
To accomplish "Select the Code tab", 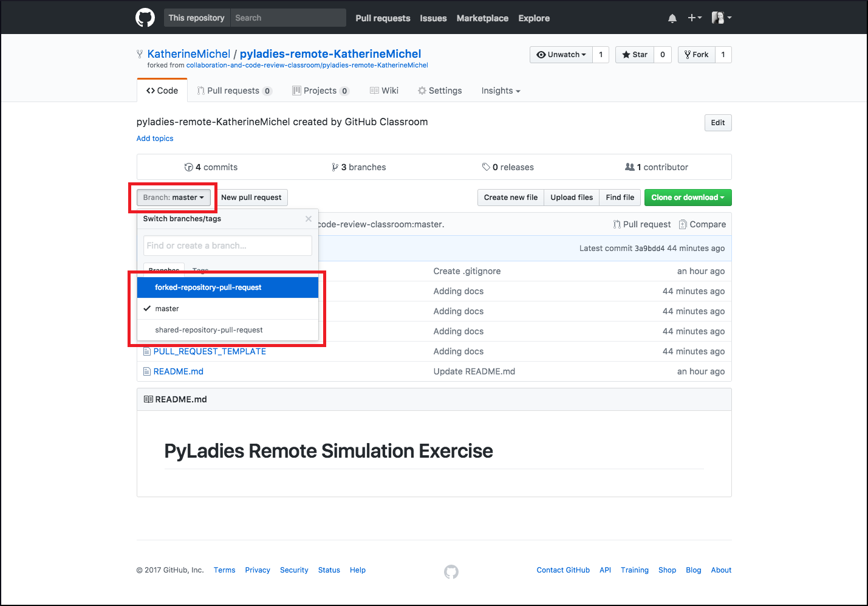I will (162, 91).
